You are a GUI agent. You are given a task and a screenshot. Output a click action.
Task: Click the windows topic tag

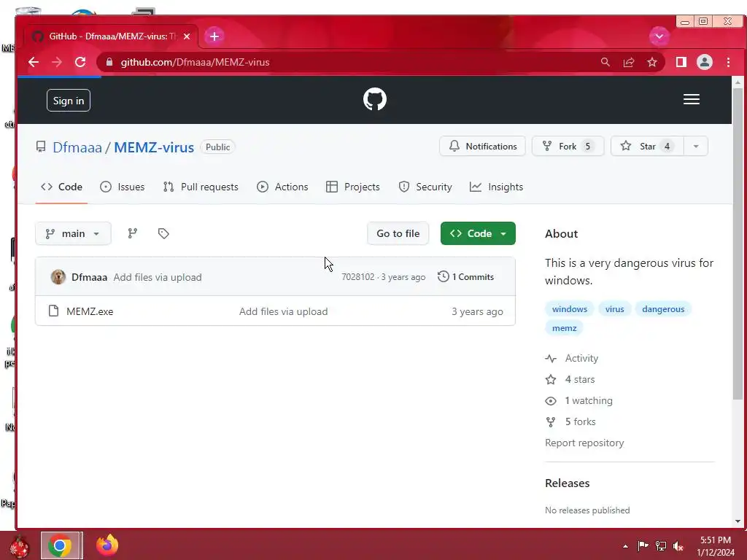[x=569, y=309]
